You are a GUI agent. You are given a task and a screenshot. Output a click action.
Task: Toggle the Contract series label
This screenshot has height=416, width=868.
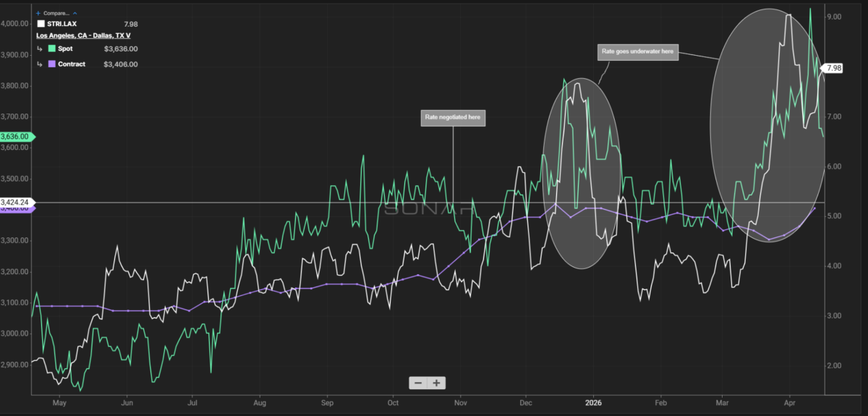pyautogui.click(x=72, y=64)
